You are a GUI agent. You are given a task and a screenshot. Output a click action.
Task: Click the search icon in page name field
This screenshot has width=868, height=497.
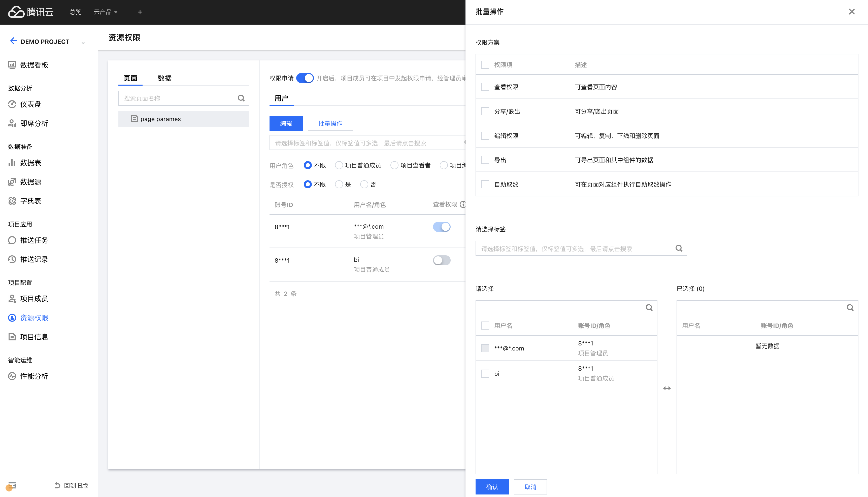coord(241,98)
